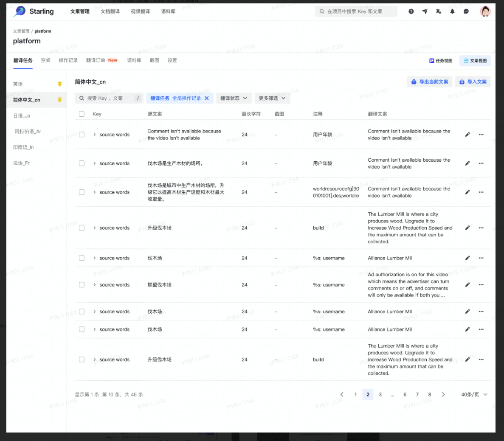Switch to the 操作记录 tab
The image size is (504, 441).
pyautogui.click(x=68, y=60)
